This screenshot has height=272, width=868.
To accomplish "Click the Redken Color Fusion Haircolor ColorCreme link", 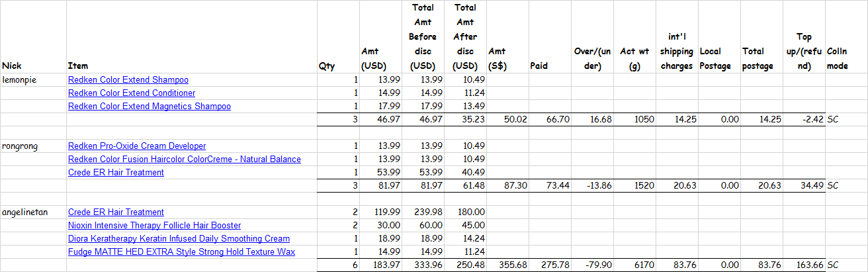I will point(185,159).
